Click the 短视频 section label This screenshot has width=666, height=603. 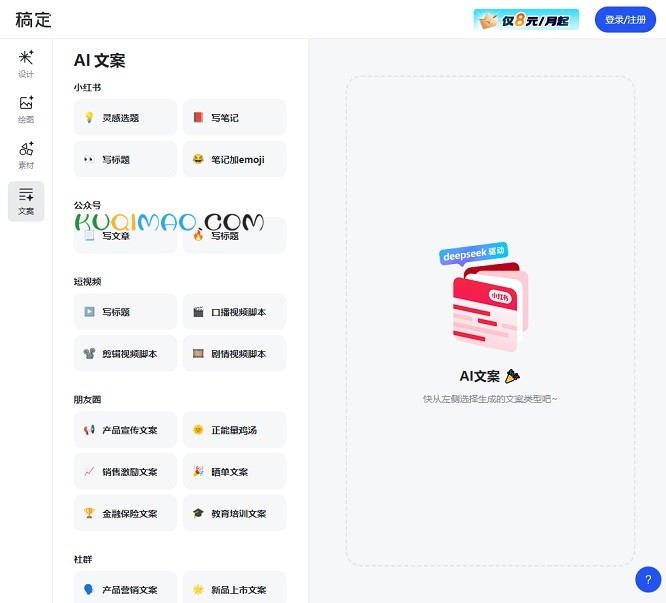87,282
